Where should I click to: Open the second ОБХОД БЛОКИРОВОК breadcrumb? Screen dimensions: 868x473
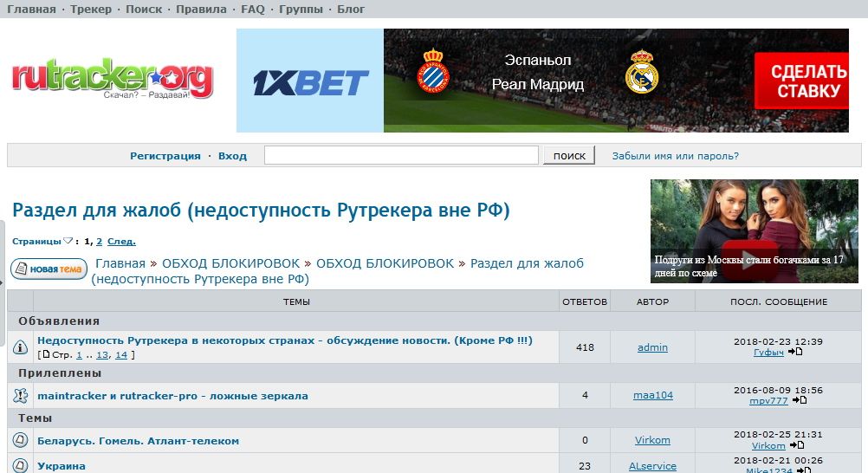(x=385, y=263)
